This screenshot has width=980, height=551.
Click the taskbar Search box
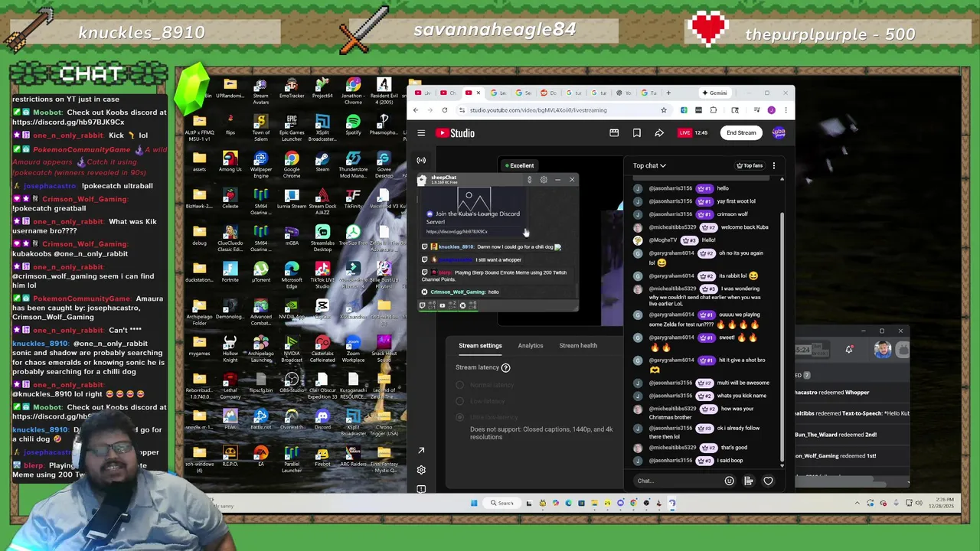point(501,503)
